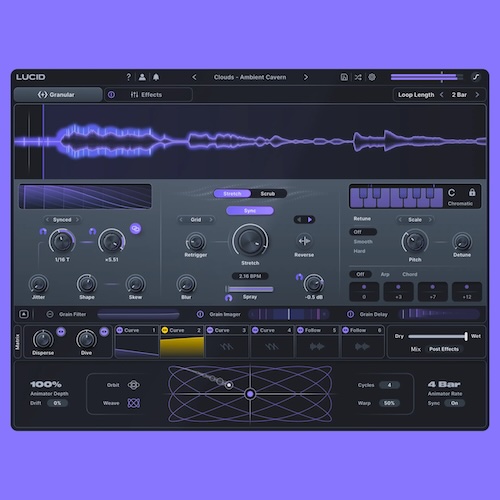
Task: Toggle animator Sync On
Action: 455,403
